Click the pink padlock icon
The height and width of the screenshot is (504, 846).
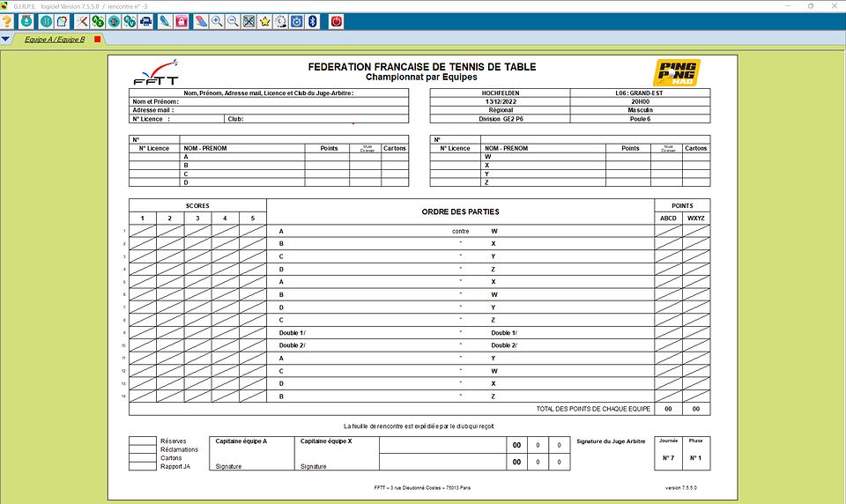coord(181,21)
